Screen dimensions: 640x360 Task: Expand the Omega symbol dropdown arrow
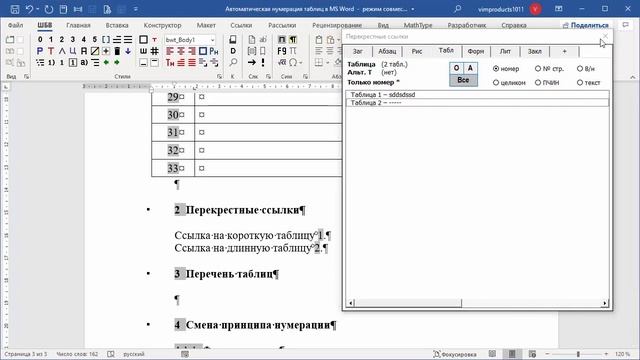click(x=301, y=63)
